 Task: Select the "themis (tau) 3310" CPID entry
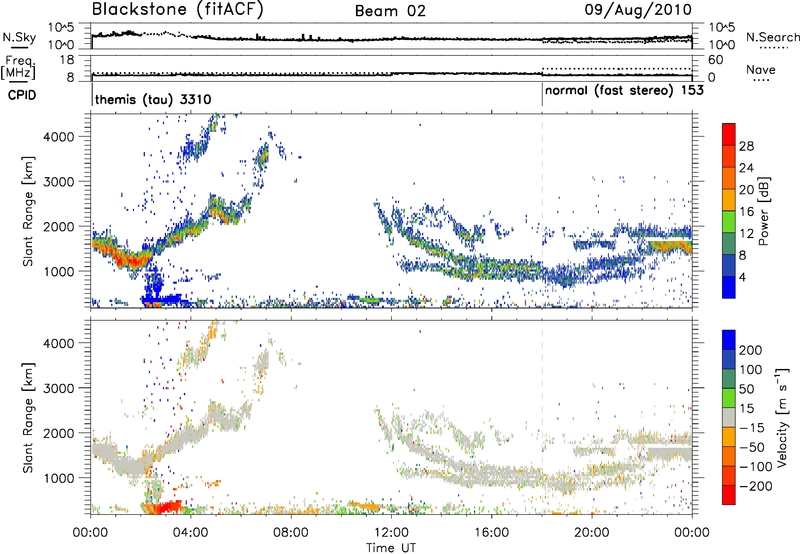click(153, 99)
